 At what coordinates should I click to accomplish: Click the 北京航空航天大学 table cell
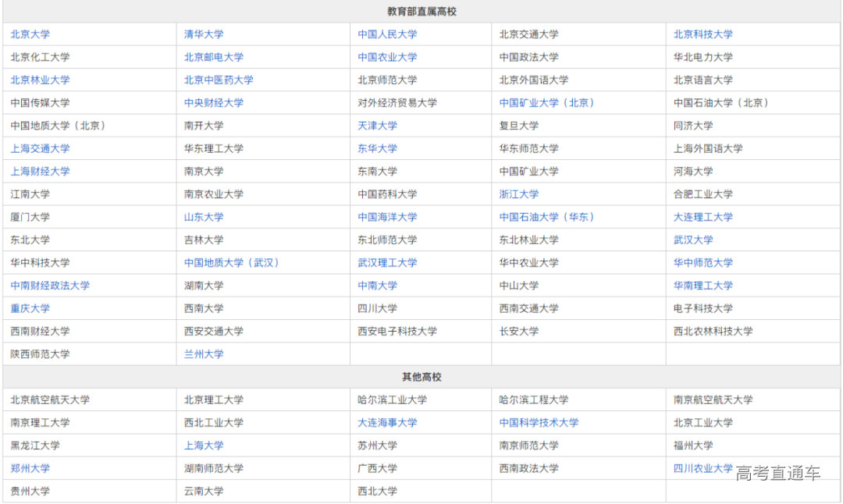click(50, 400)
